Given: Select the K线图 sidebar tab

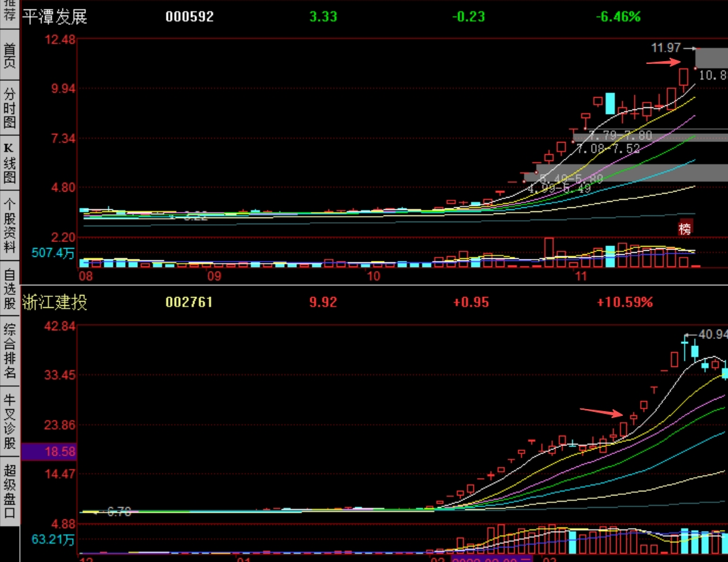Looking at the screenshot, I should 10,163.
